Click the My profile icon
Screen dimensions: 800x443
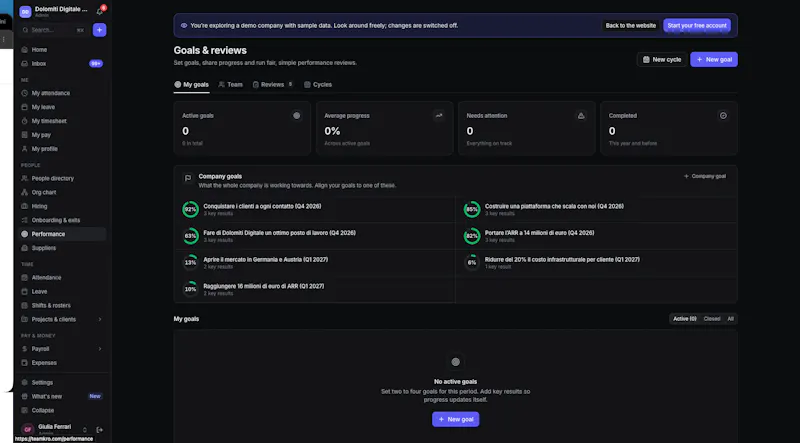click(x=24, y=149)
